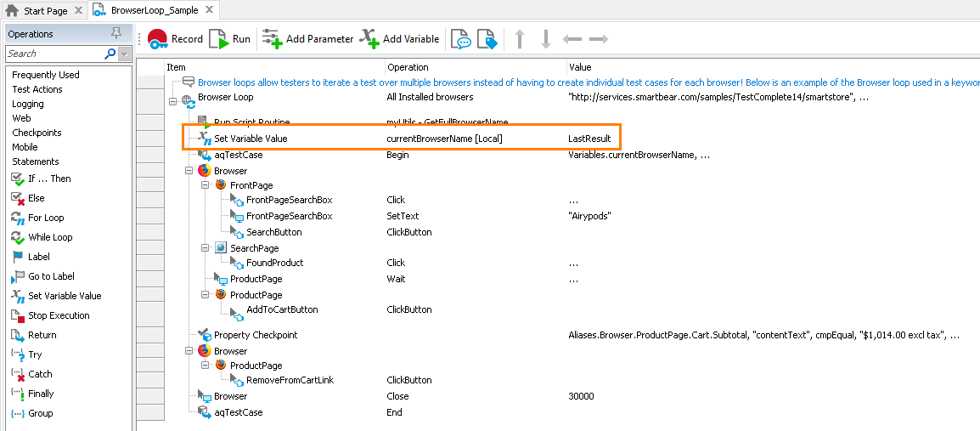Open the search dropdown in the Operations panel
980x431 pixels.
[125, 54]
